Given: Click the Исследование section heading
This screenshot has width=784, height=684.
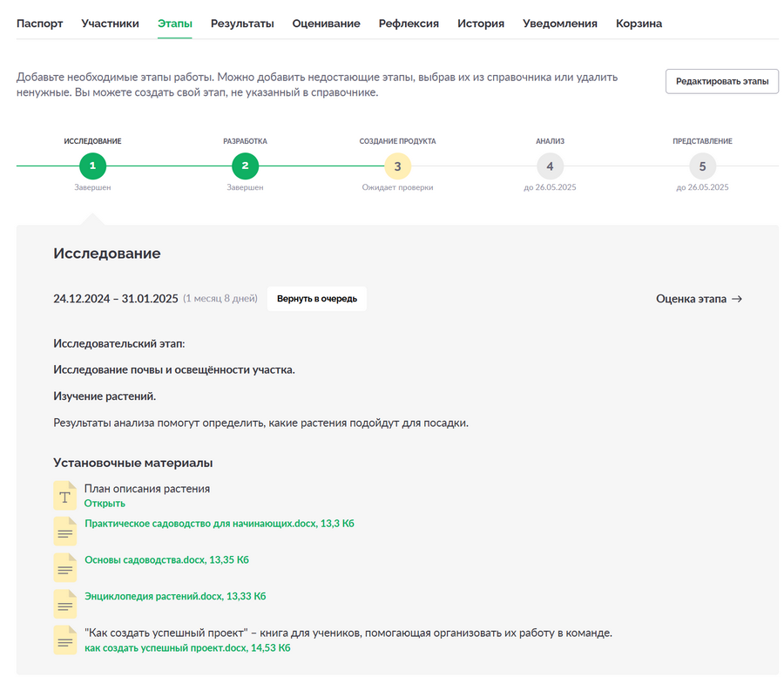Looking at the screenshot, I should pyautogui.click(x=107, y=253).
